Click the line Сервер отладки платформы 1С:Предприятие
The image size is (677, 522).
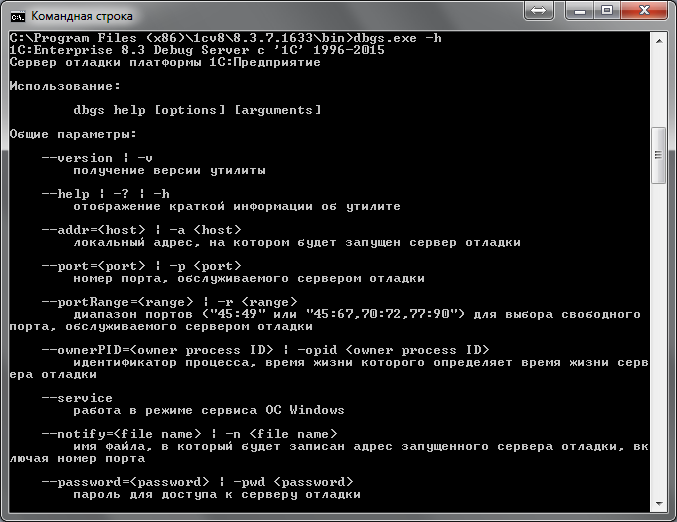coord(165,62)
